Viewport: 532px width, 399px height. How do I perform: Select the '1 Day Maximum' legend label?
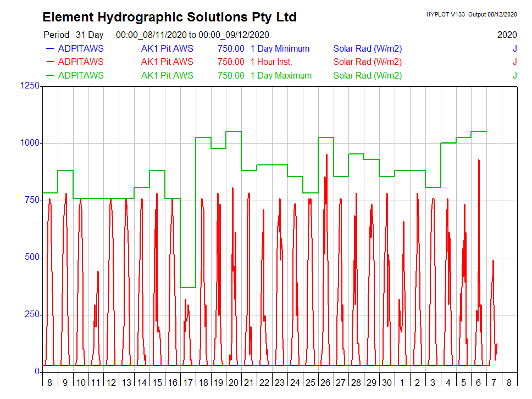point(281,76)
